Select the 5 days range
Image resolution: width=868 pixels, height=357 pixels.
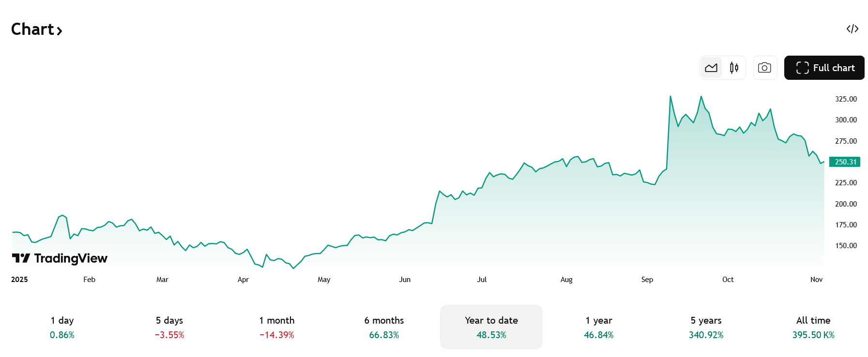pos(169,327)
